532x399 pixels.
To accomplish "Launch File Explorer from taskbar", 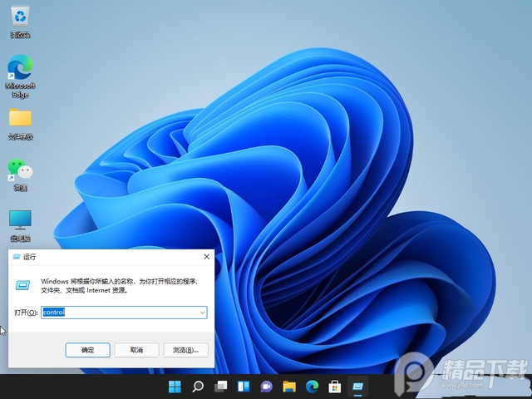I will pos(289,386).
